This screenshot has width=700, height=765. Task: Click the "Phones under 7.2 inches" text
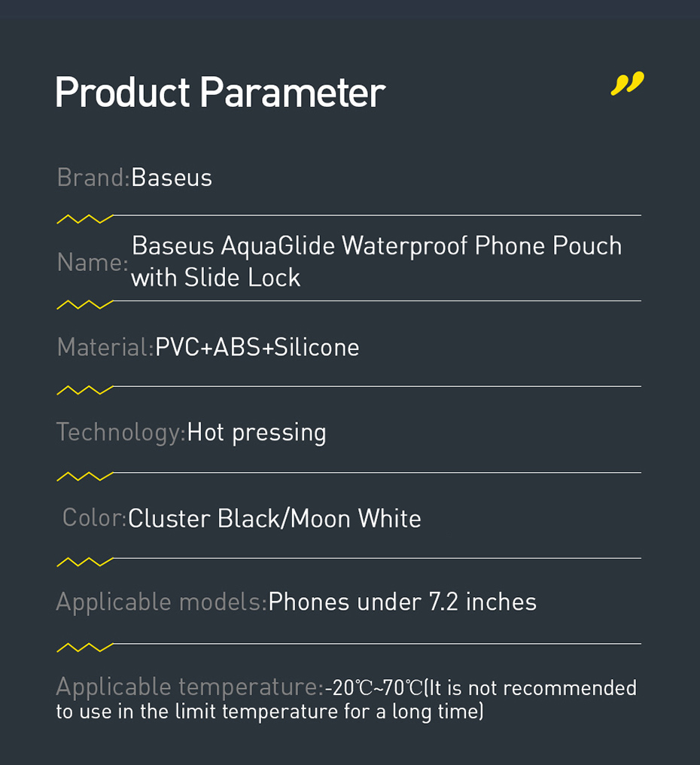pos(402,602)
